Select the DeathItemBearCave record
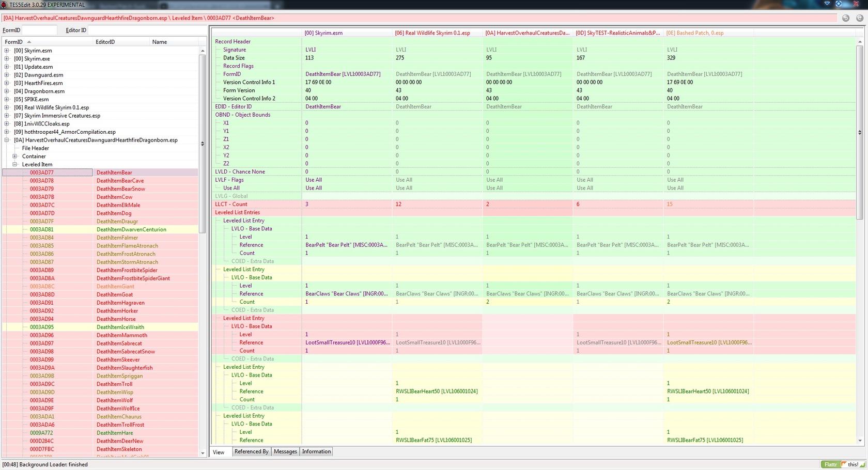The width and height of the screenshot is (868, 470). click(120, 181)
